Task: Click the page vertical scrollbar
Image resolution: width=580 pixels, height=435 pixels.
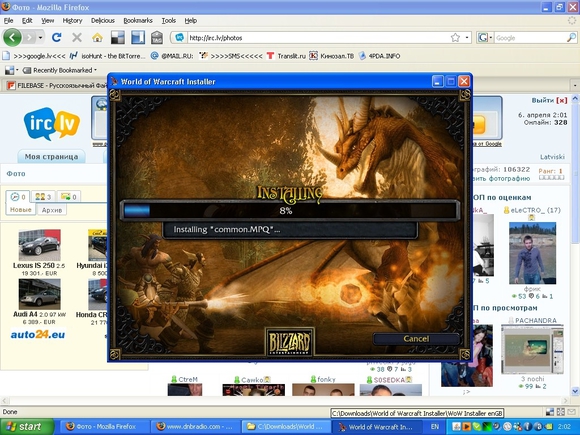Action: tap(575, 244)
